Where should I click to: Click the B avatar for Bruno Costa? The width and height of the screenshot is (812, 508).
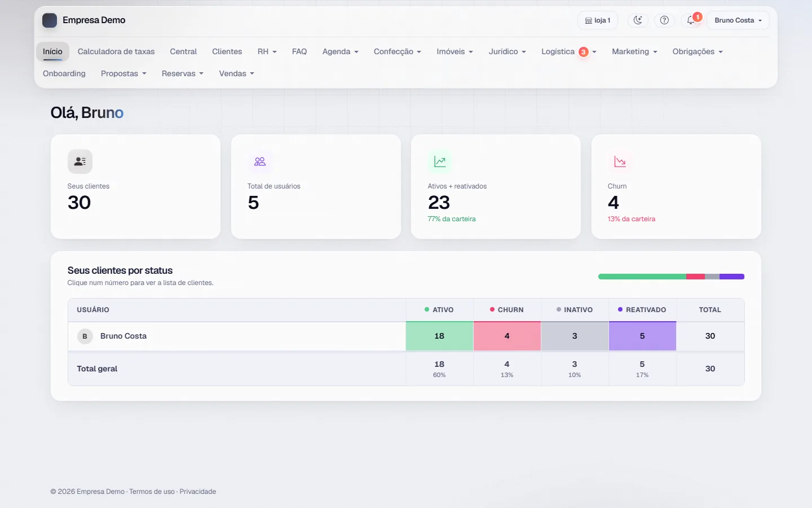click(x=85, y=336)
